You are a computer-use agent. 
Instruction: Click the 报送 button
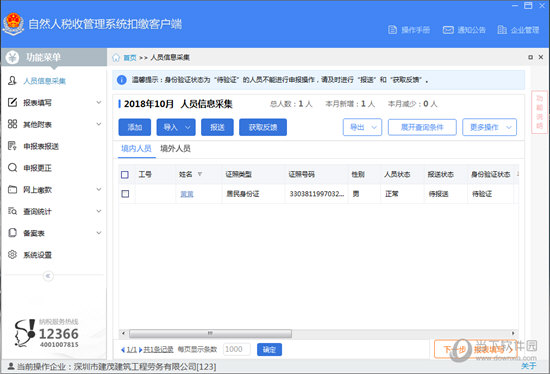click(217, 127)
